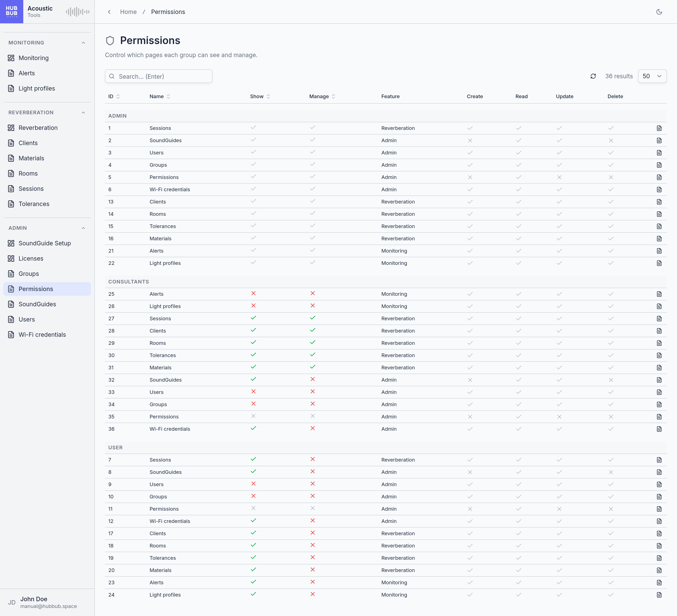The image size is (677, 616).
Task: Click the Home breadcrumb link
Action: (128, 12)
